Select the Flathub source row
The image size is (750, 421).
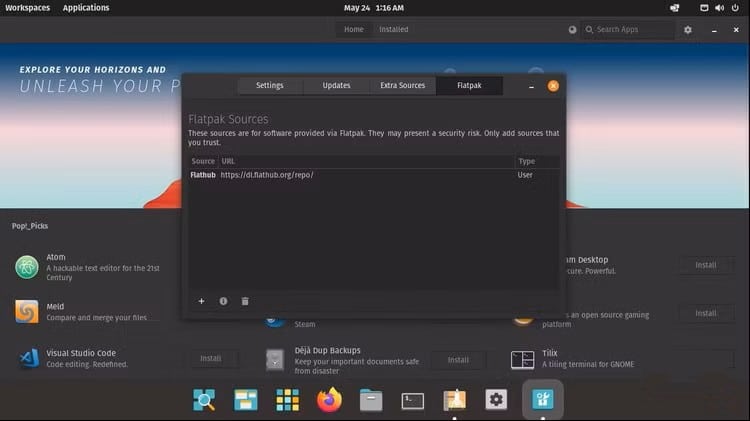(x=374, y=175)
